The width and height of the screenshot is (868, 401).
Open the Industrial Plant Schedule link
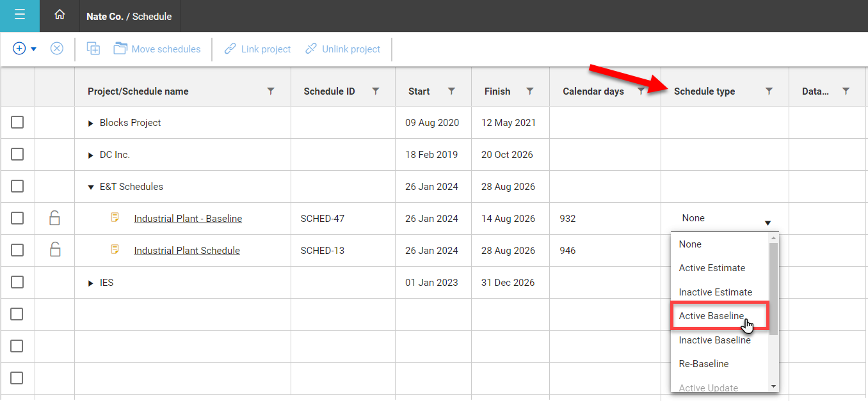(x=186, y=250)
